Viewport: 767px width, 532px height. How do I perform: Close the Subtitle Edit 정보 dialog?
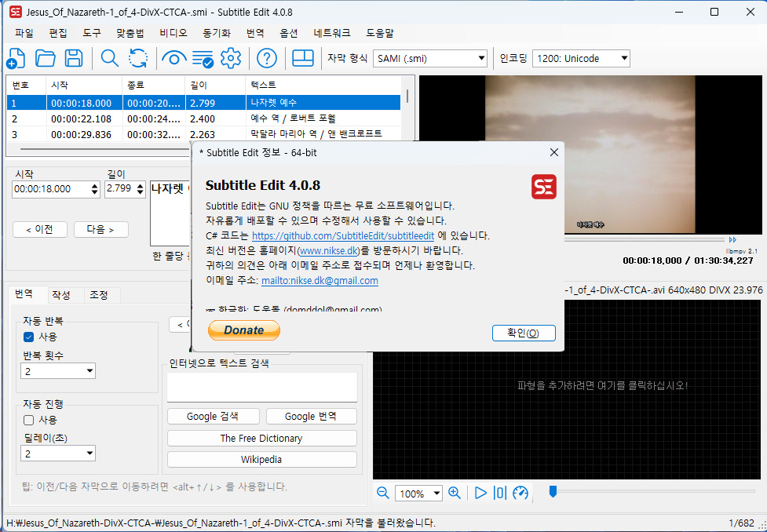tap(553, 152)
